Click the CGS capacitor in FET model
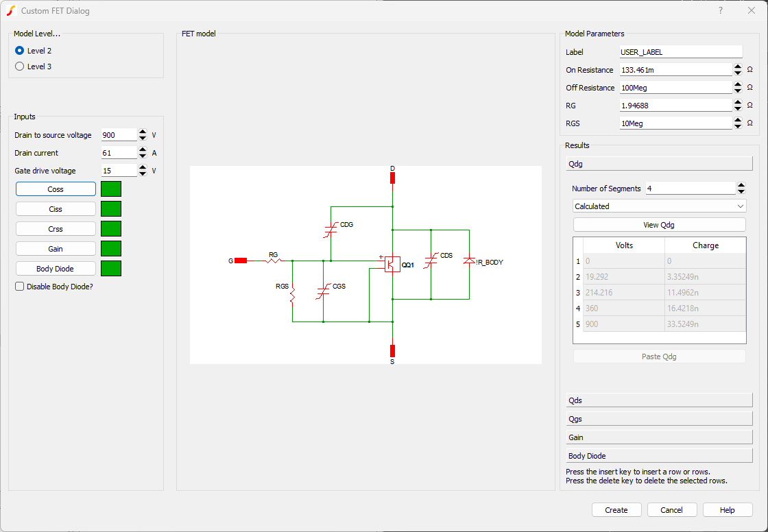 [323, 291]
